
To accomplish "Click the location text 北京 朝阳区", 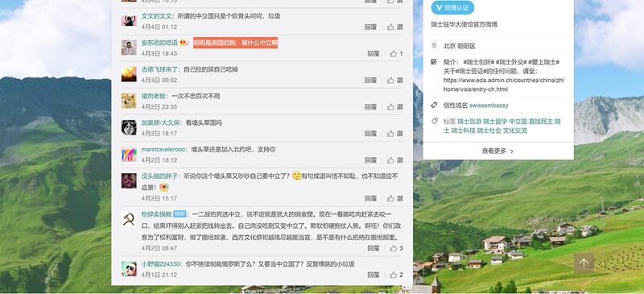I will [x=459, y=46].
